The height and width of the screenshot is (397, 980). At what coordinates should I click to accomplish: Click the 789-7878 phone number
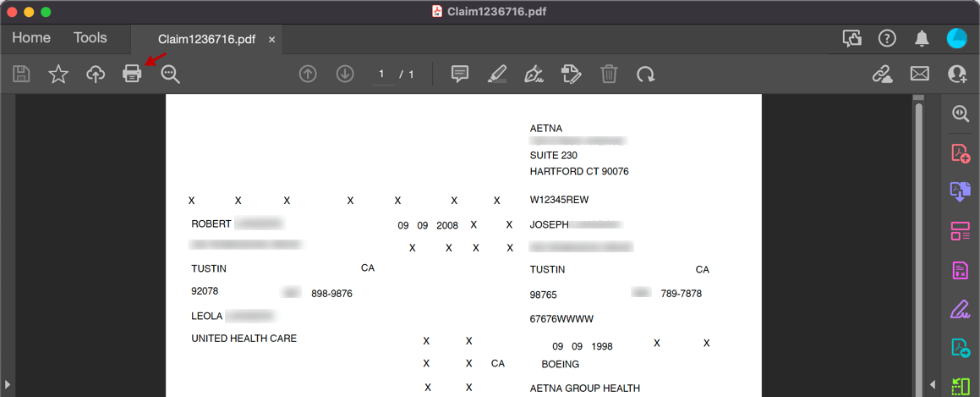point(682,293)
